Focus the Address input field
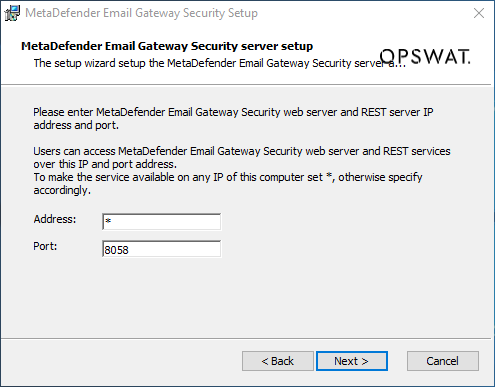Viewport: 495px width, 387px height. coord(161,222)
